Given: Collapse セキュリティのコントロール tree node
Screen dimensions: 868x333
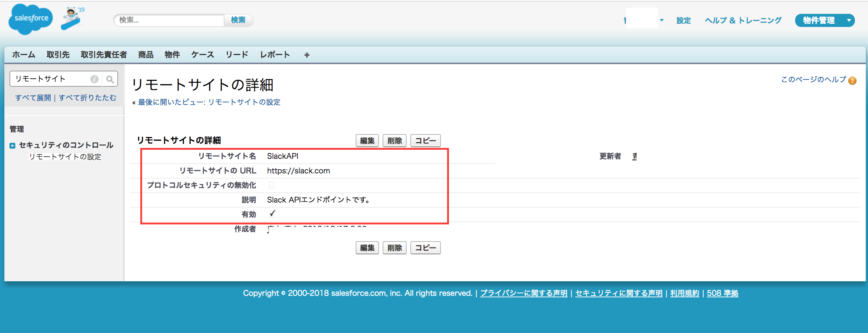Looking at the screenshot, I should click(12, 146).
